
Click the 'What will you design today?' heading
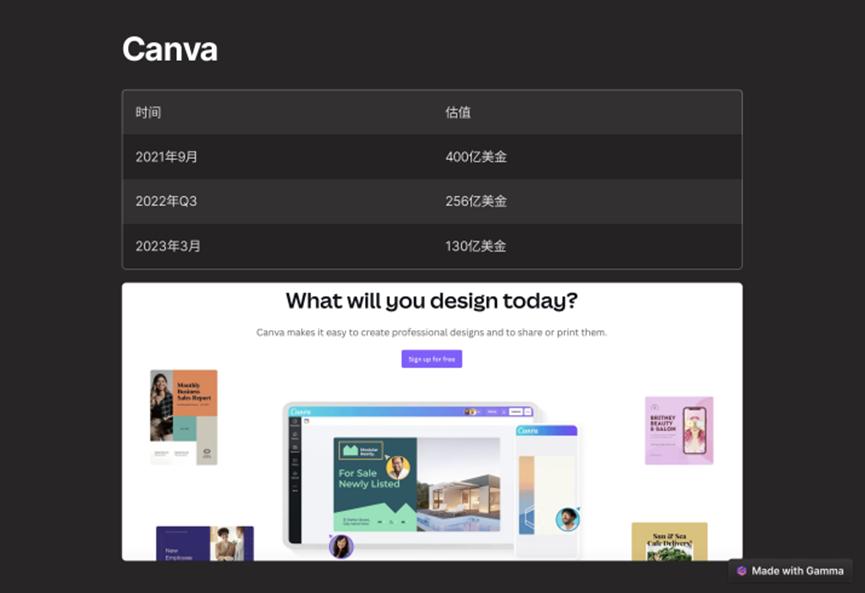click(x=431, y=301)
